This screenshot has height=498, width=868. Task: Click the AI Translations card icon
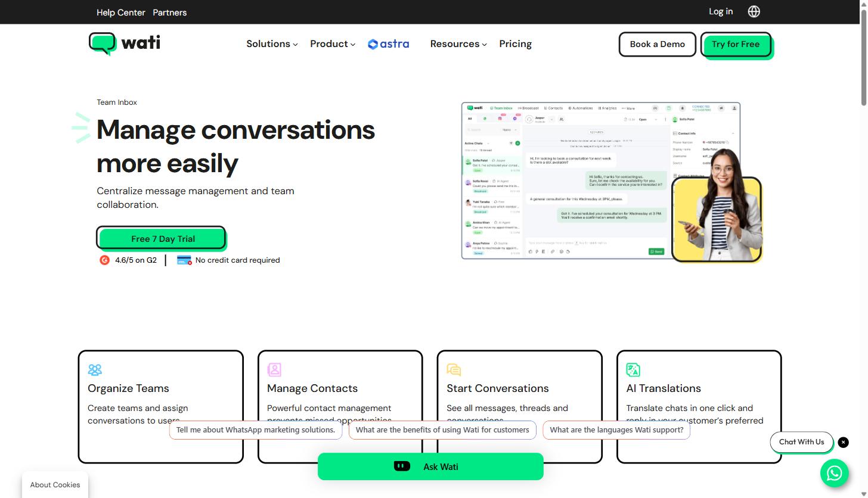tap(633, 370)
